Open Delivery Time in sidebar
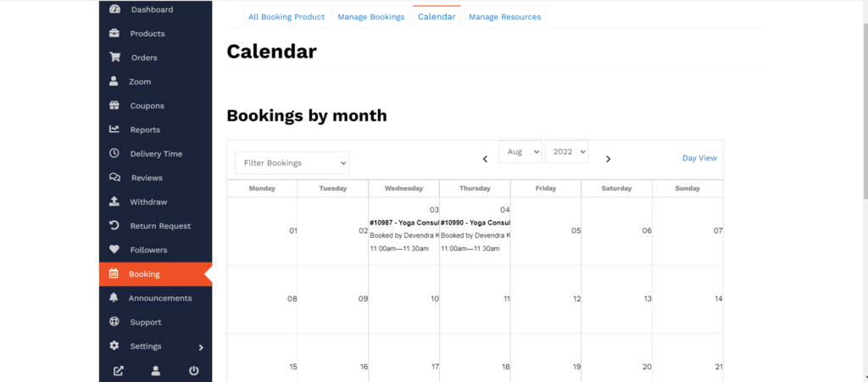Viewport: 868px width, 382px height. [x=156, y=153]
